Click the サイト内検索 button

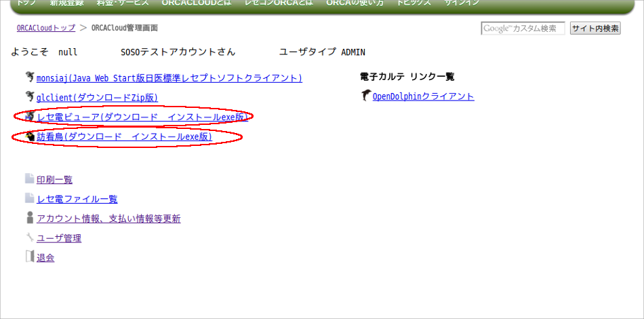pyautogui.click(x=595, y=29)
